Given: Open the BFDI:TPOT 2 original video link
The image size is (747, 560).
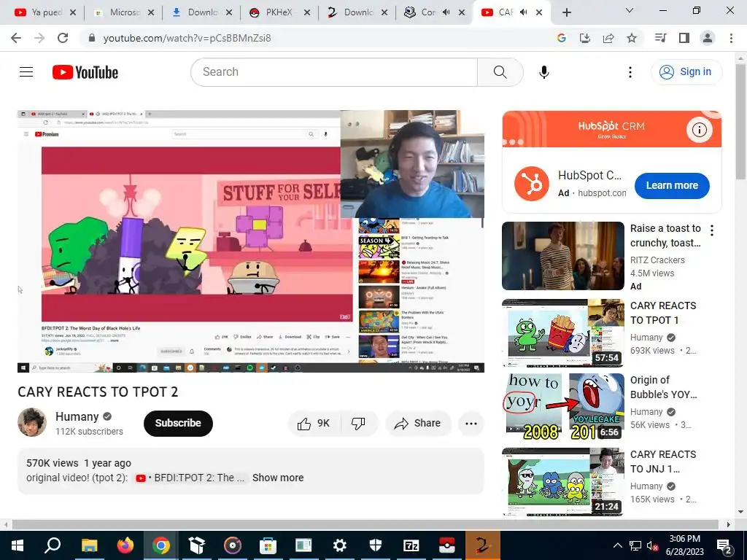Looking at the screenshot, I should [x=190, y=478].
